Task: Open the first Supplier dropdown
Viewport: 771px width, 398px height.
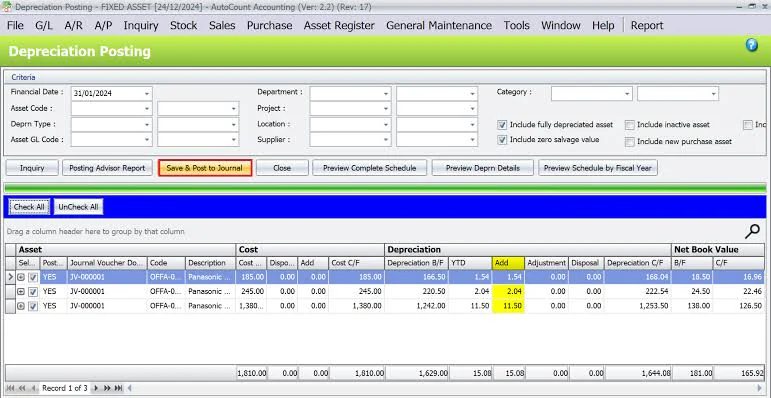Action: pyautogui.click(x=386, y=140)
